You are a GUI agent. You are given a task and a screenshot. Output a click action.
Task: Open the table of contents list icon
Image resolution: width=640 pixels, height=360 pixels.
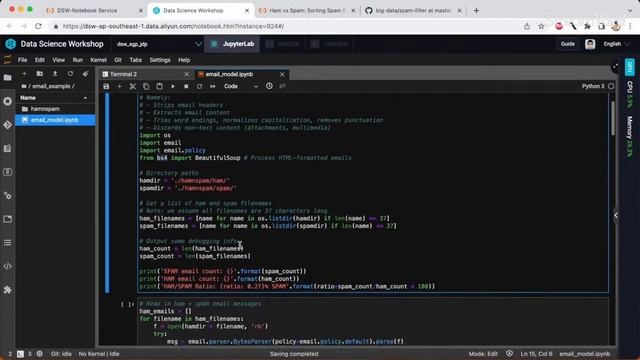[7, 243]
